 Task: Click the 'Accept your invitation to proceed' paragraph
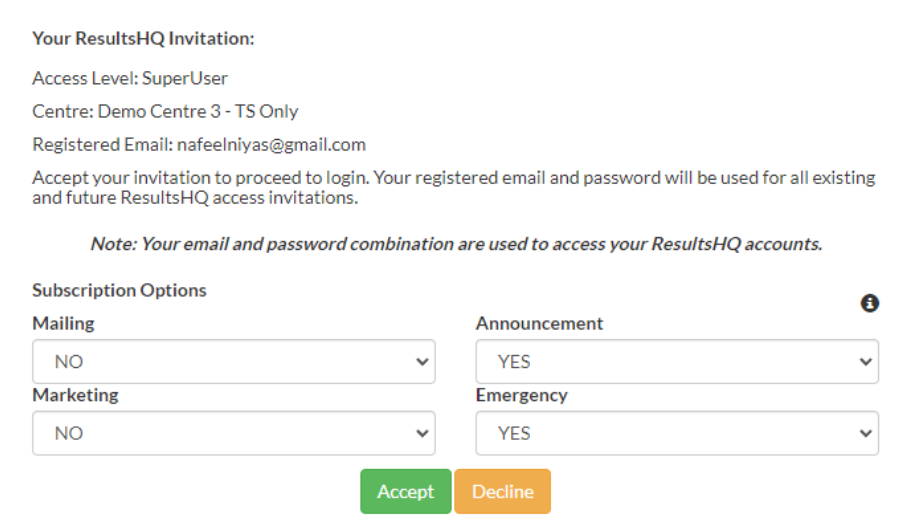click(x=454, y=188)
